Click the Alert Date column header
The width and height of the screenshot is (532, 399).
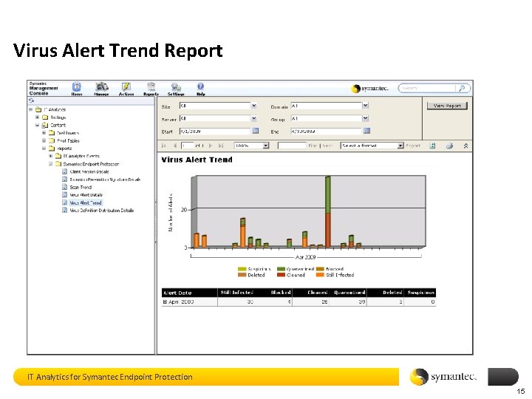[189, 293]
